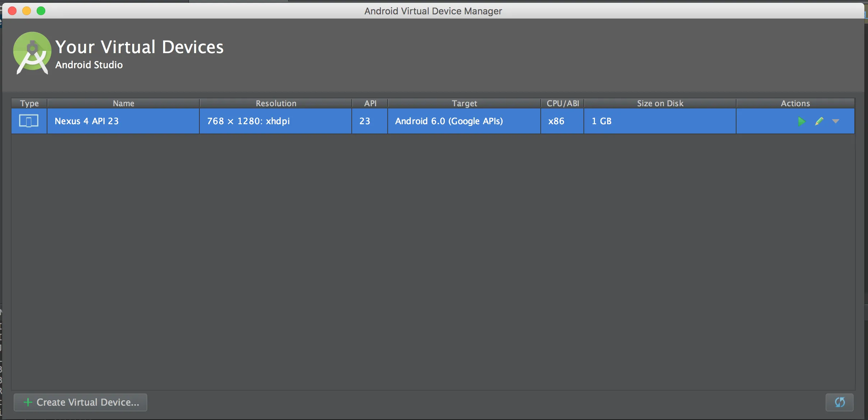Sort by Size on Disk header
This screenshot has width=868, height=420.
point(660,103)
